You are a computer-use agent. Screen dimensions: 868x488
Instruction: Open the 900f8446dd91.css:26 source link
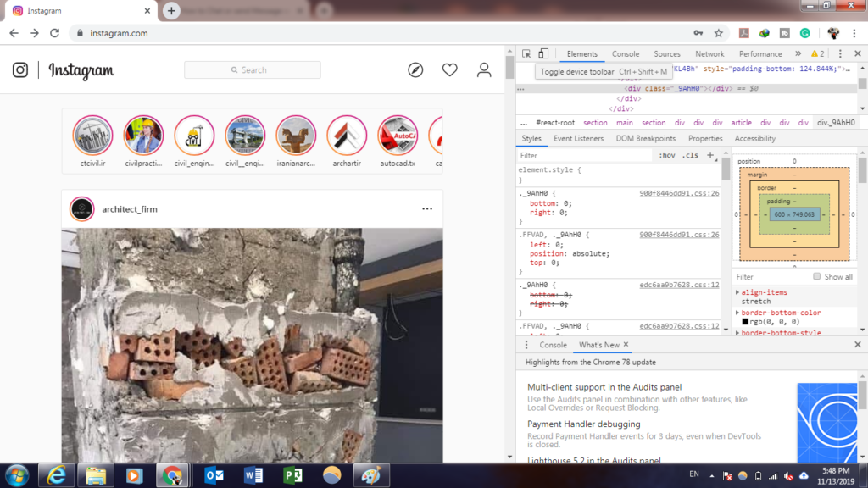(679, 193)
